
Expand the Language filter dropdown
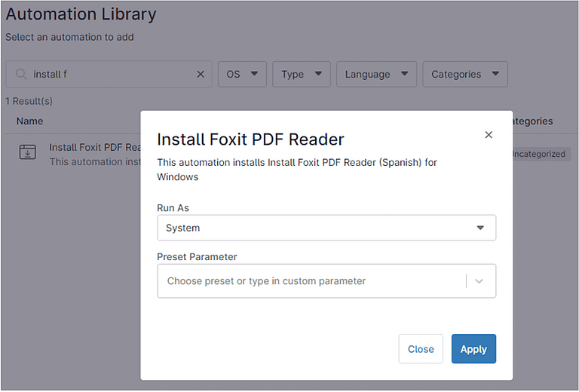pyautogui.click(x=376, y=75)
